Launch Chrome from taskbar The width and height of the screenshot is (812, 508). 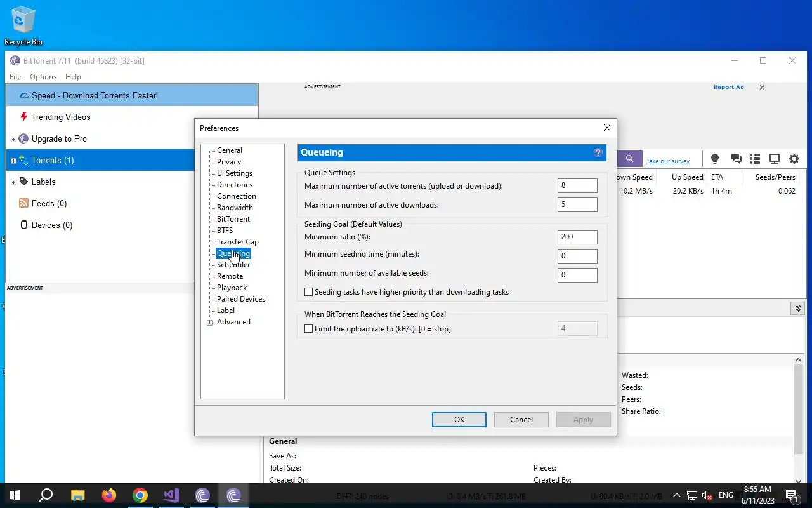point(140,495)
